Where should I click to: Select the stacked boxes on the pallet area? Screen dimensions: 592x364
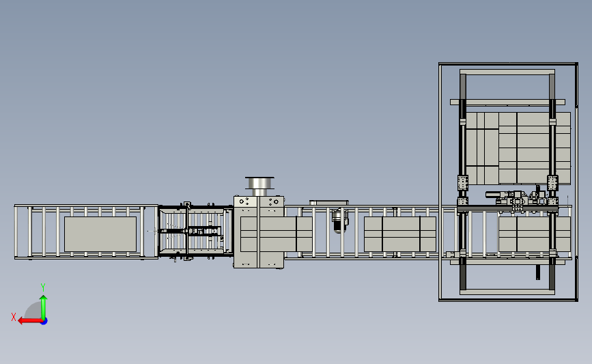pyautogui.click(x=518, y=148)
